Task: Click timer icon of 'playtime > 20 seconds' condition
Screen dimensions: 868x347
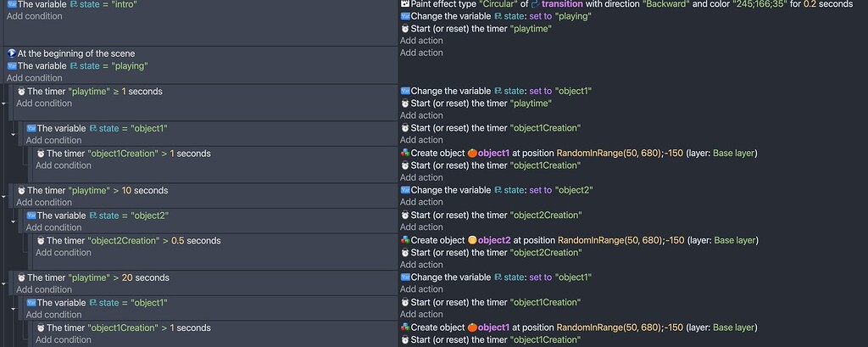Action: click(x=21, y=277)
